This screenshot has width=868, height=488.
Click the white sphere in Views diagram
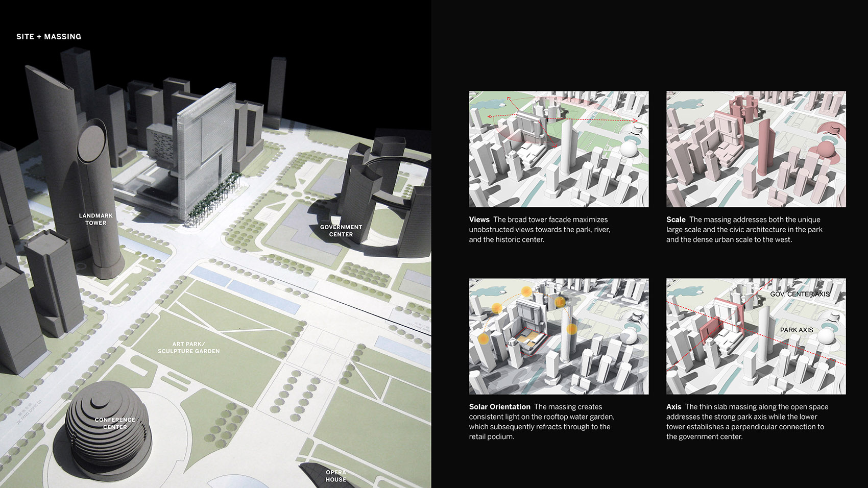point(629,150)
